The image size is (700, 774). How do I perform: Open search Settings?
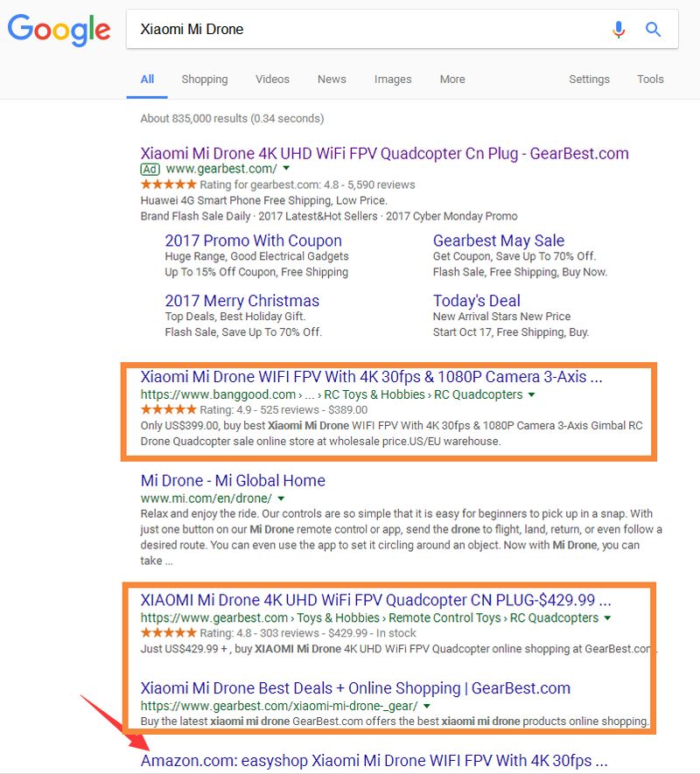[589, 79]
